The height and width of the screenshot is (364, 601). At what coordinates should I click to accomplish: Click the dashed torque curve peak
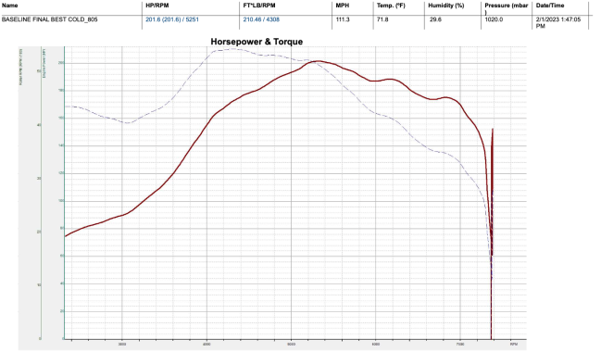pyautogui.click(x=232, y=49)
